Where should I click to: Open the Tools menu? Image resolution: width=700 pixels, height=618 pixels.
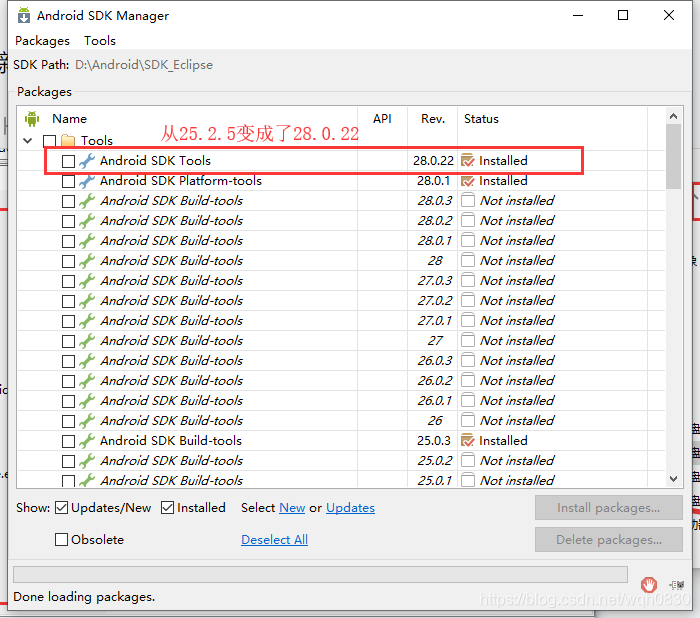100,41
